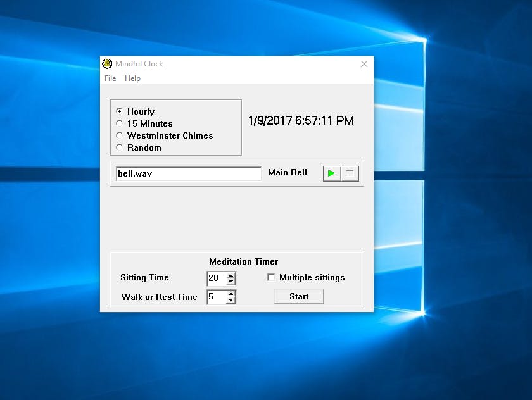Click the Walk or Rest Time field
The height and width of the screenshot is (400, 532).
pyautogui.click(x=217, y=297)
